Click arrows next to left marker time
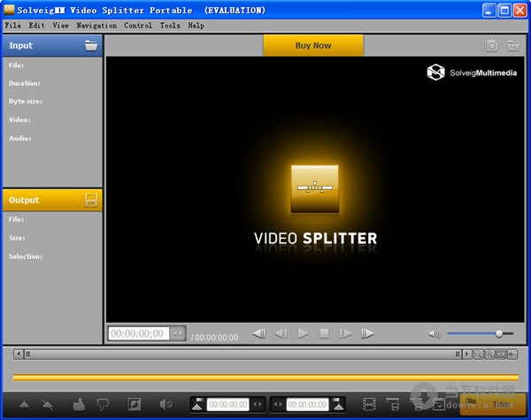531x420 pixels. pos(258,404)
